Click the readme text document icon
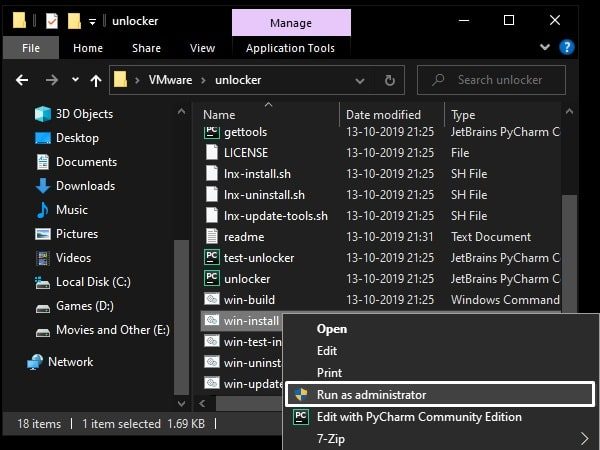Image resolution: width=600 pixels, height=450 pixels. [212, 236]
